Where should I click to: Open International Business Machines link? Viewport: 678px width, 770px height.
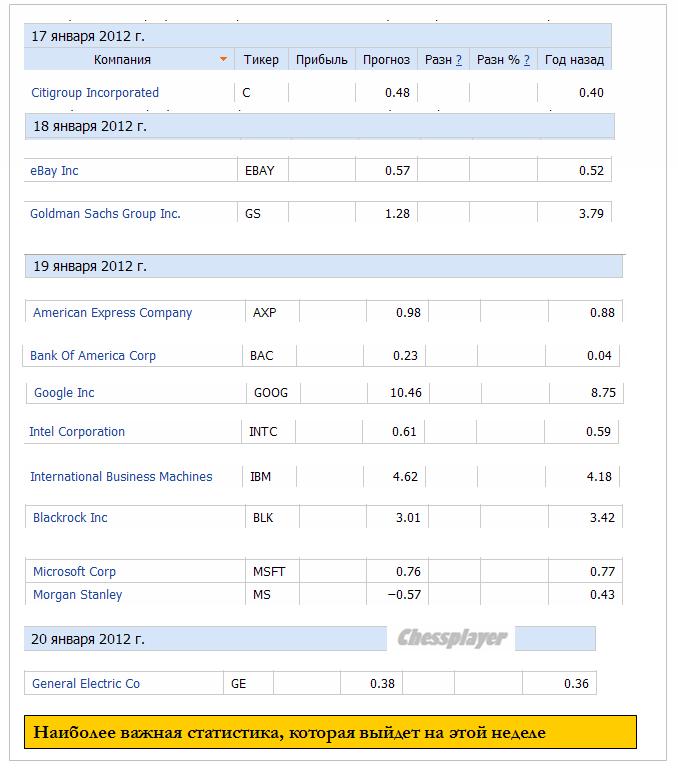point(121,477)
